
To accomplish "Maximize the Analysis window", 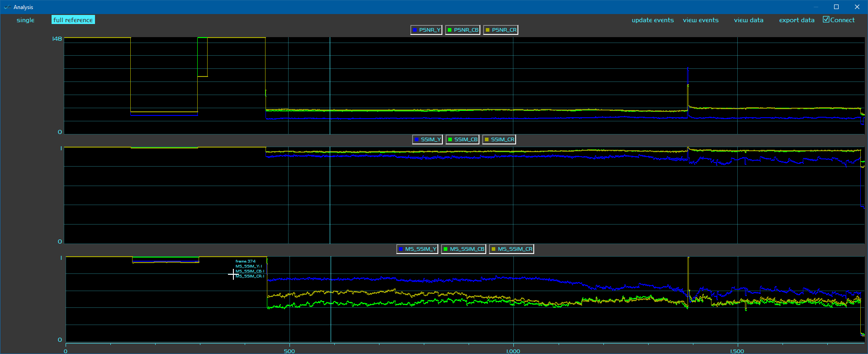I will tap(836, 7).
